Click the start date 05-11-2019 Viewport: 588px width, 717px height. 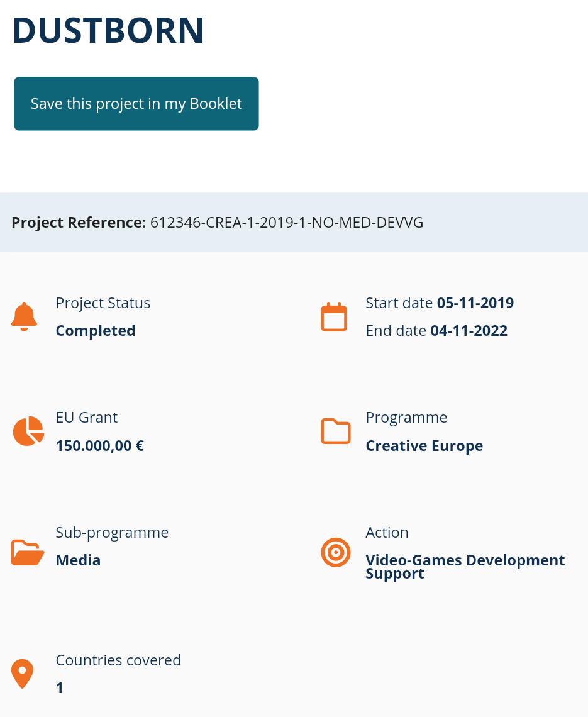[475, 303]
